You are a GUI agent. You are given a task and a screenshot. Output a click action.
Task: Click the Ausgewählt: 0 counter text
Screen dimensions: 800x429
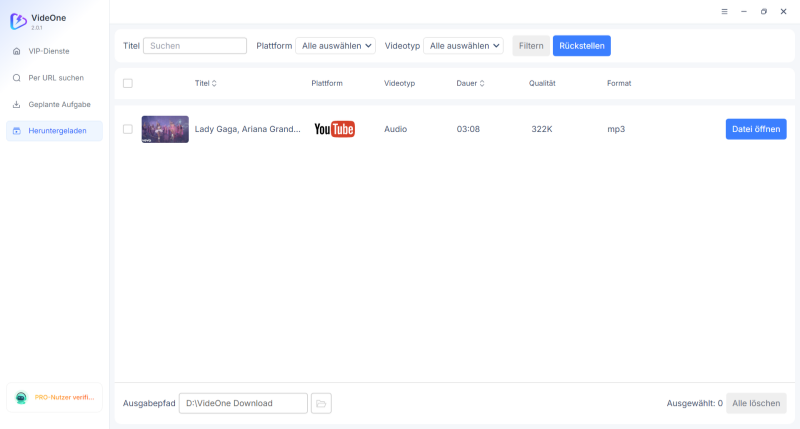(x=694, y=403)
